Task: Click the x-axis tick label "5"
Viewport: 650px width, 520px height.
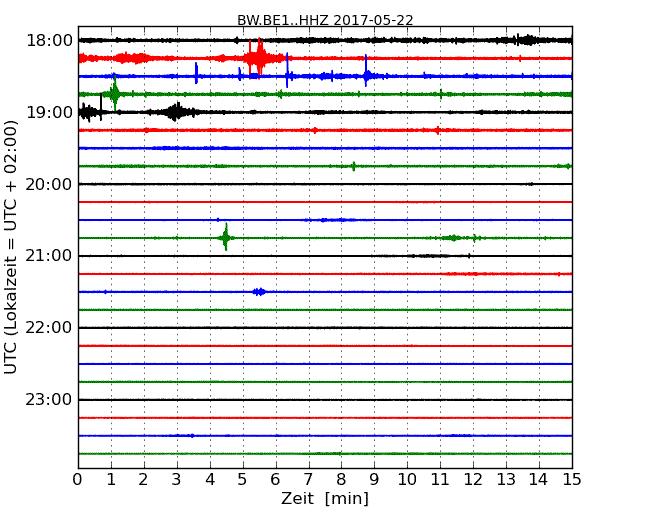Action: [x=243, y=480]
